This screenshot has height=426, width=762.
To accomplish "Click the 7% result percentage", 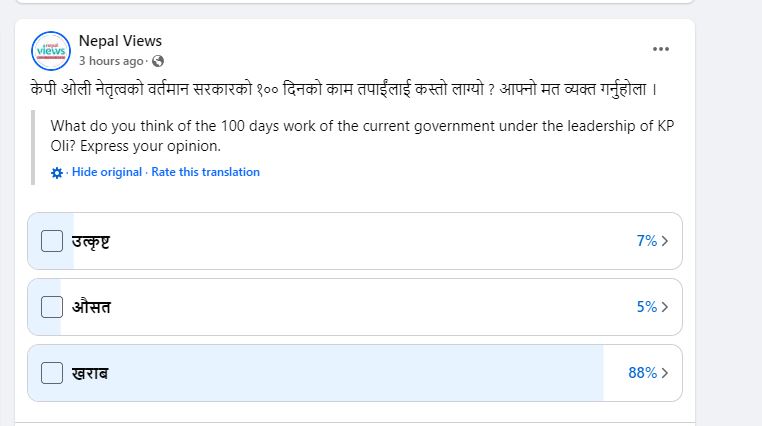I will click(647, 240).
